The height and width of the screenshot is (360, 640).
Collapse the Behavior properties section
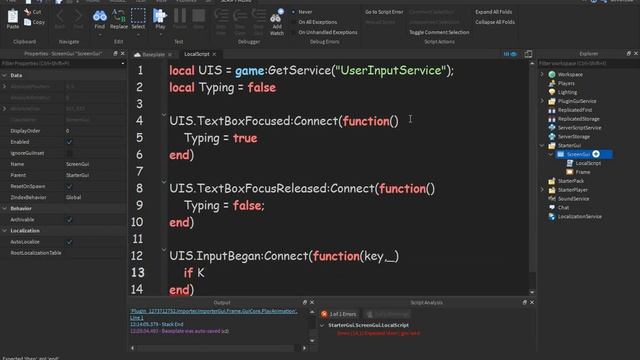[4, 209]
